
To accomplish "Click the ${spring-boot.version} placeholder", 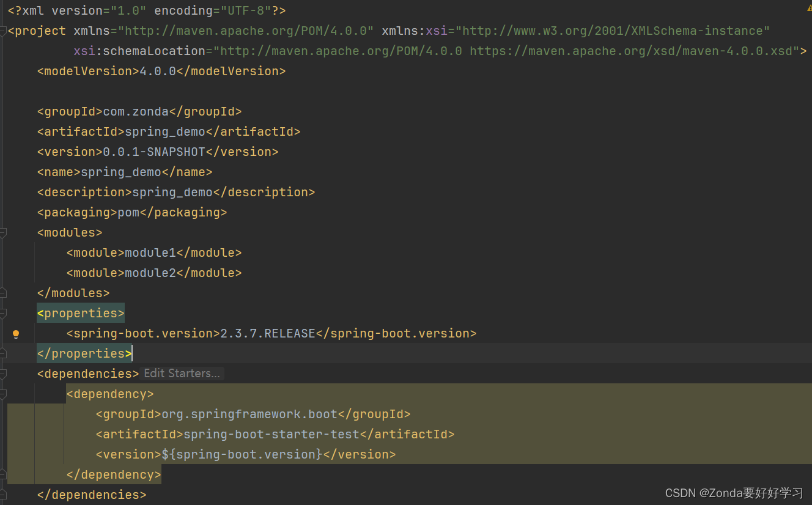I will pyautogui.click(x=242, y=454).
